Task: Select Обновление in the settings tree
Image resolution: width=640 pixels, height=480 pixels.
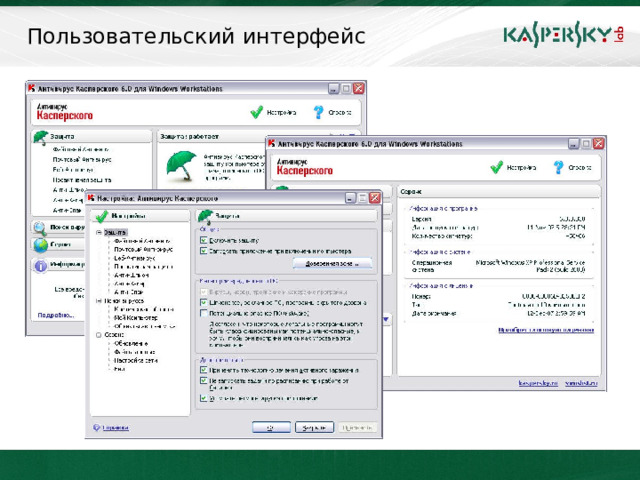Action: click(x=131, y=344)
